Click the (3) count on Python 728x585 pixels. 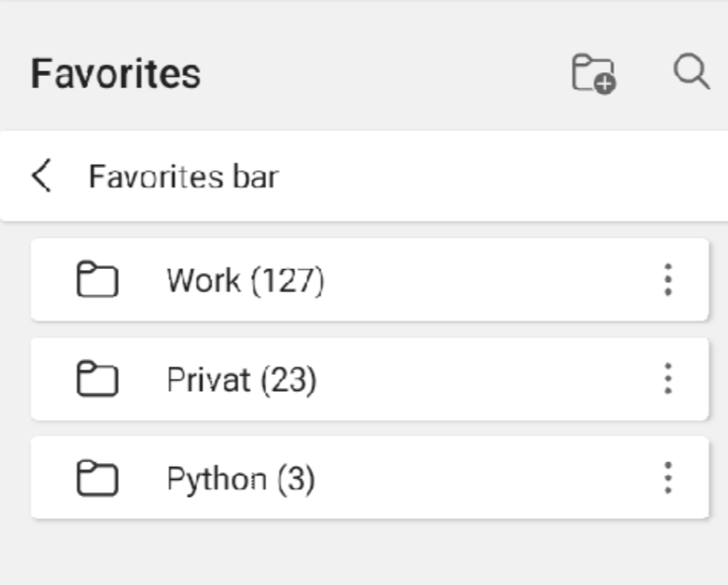click(x=295, y=479)
